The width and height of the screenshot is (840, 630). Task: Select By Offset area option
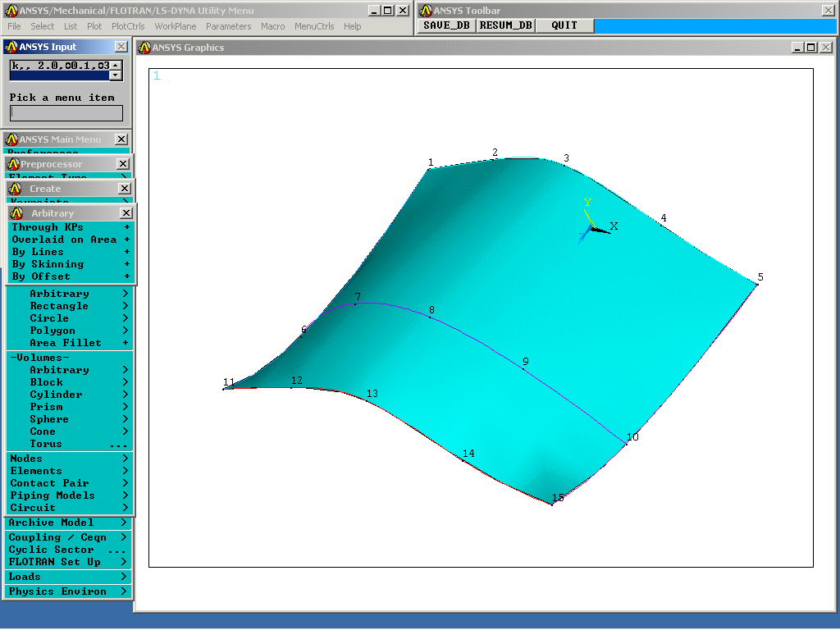[x=71, y=276]
